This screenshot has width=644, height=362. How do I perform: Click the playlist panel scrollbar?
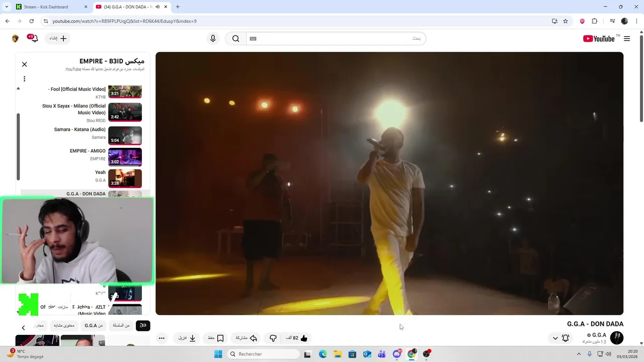18,147
